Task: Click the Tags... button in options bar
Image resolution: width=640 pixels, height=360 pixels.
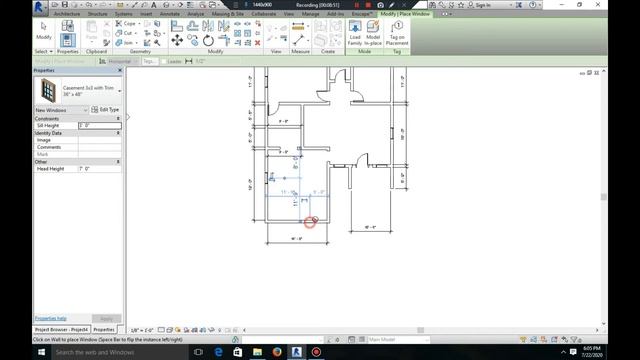Action: [150, 61]
